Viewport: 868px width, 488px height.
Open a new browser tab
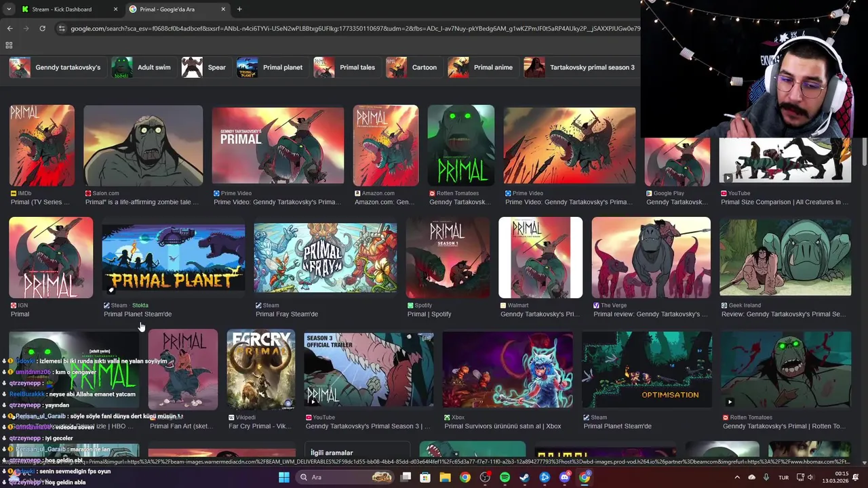click(239, 9)
